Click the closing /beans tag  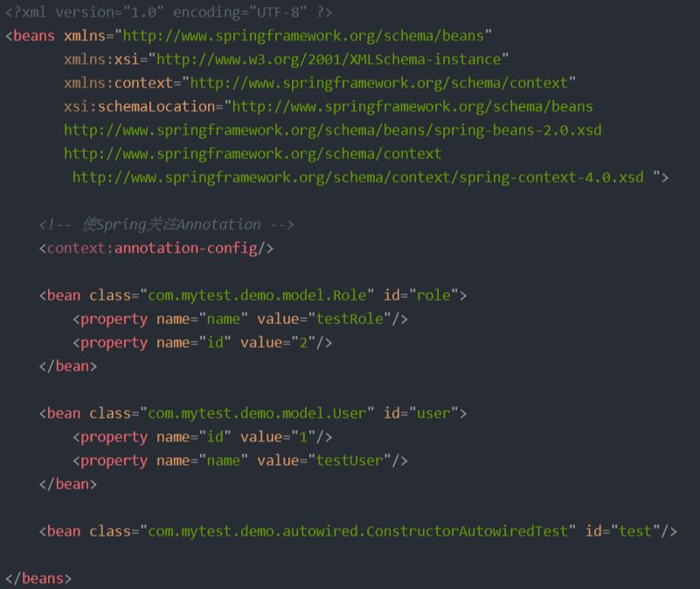click(38, 579)
